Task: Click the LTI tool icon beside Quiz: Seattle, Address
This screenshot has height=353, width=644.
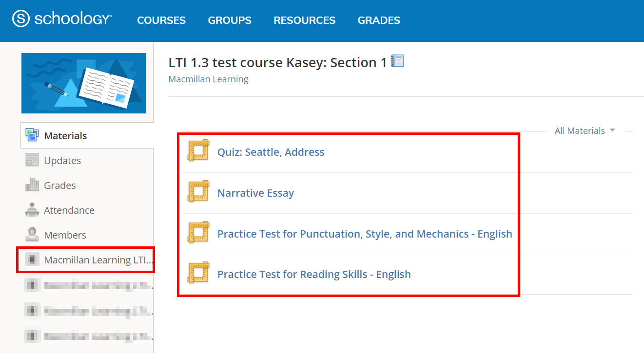Action: [198, 151]
